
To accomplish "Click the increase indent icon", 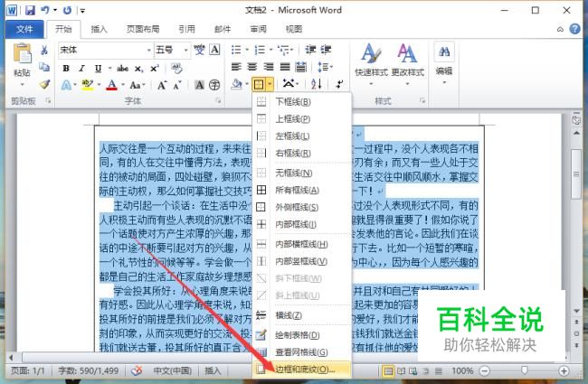I will pyautogui.click(x=326, y=50).
